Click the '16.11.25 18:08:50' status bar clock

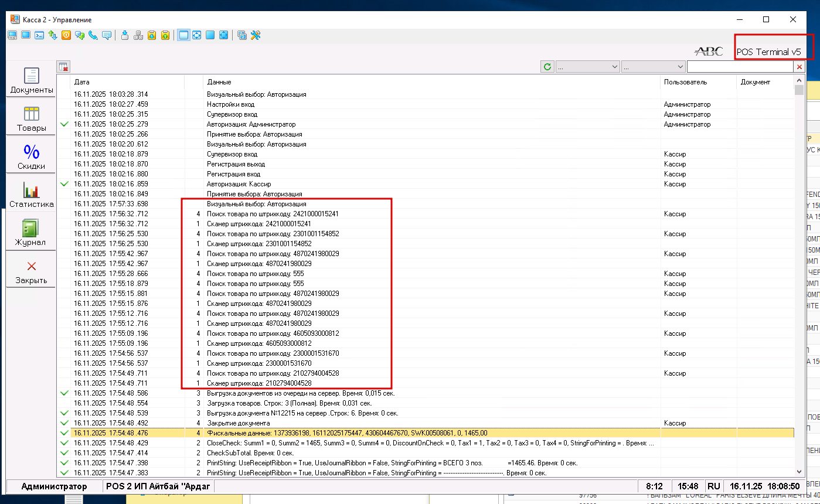click(764, 486)
